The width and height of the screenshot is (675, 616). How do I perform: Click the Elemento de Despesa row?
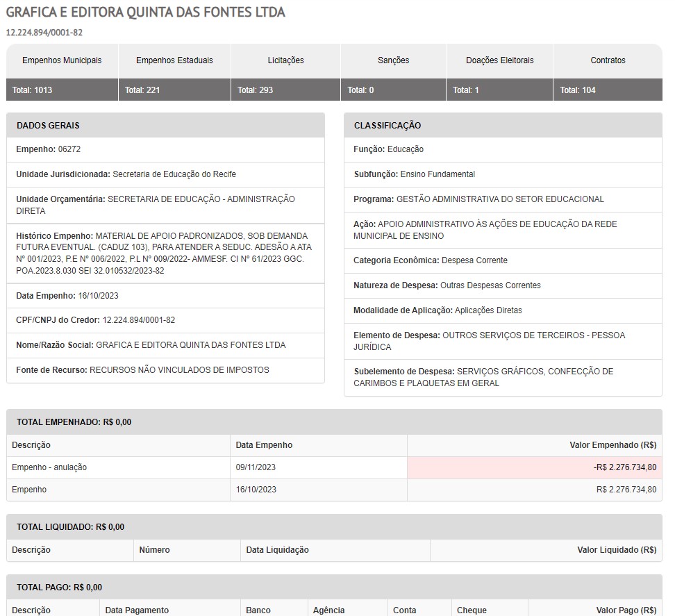[503, 341]
